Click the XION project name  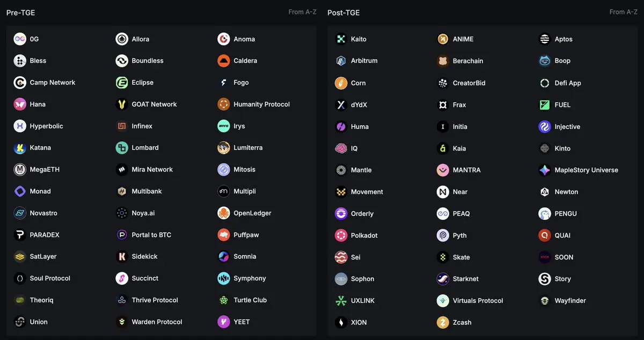[359, 322]
